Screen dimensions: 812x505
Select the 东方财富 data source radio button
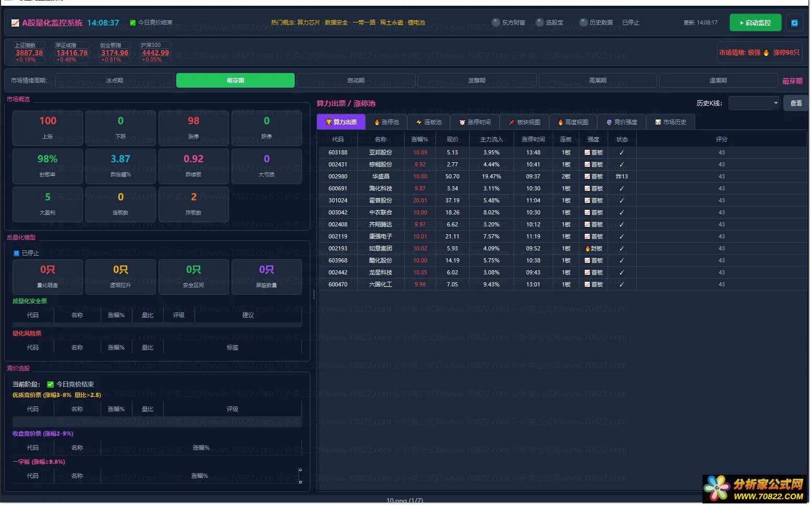(496, 22)
